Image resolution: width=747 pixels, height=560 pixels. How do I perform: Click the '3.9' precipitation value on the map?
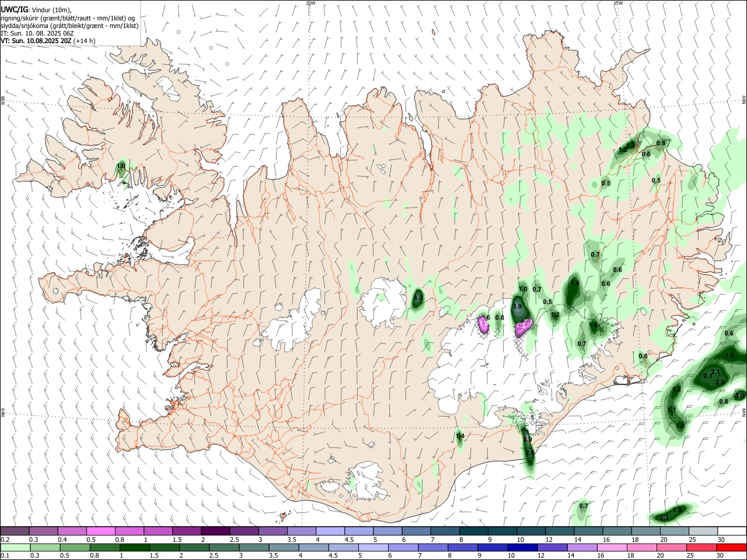pos(517,306)
